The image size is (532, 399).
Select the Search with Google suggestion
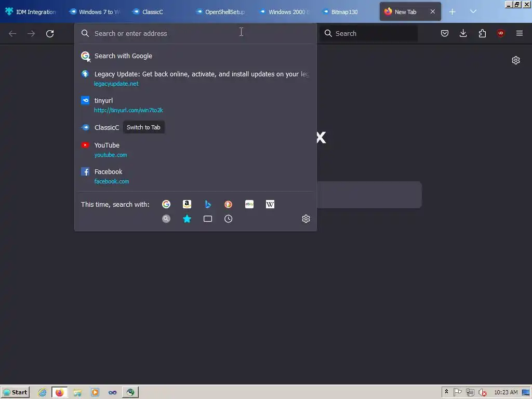195,56
